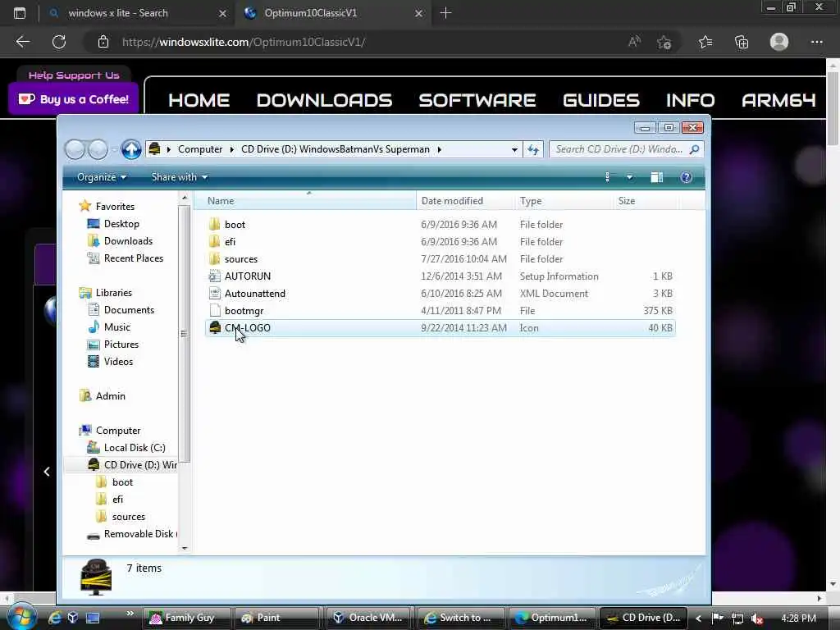Open DOWNLOADS on the website menu
Viewport: 840px width, 630px height.
point(324,100)
